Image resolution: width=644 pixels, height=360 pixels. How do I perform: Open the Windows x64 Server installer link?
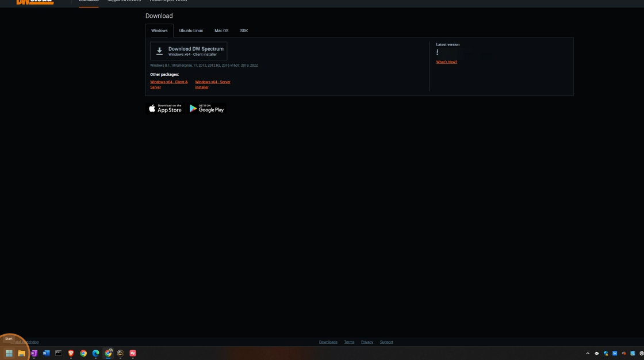[x=213, y=84]
